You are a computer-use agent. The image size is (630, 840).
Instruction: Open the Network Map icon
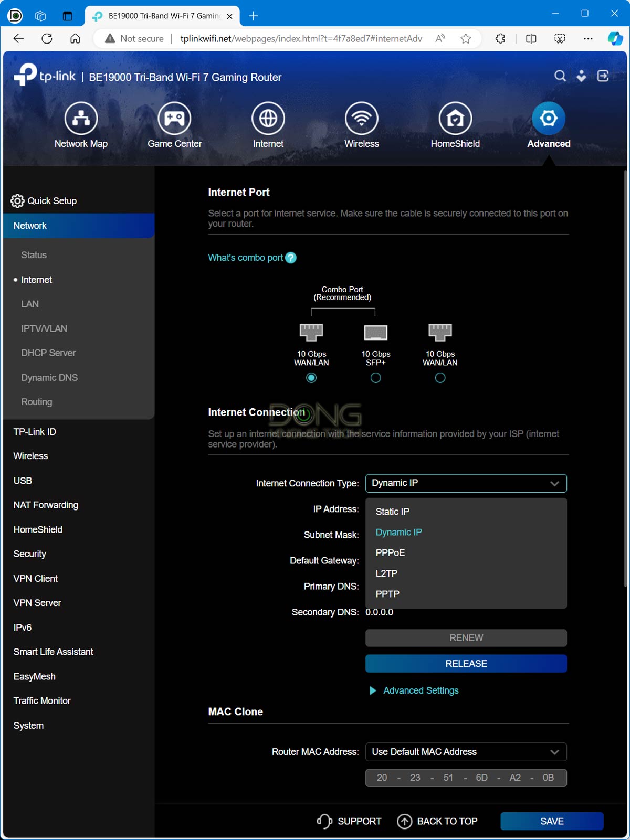pos(81,118)
